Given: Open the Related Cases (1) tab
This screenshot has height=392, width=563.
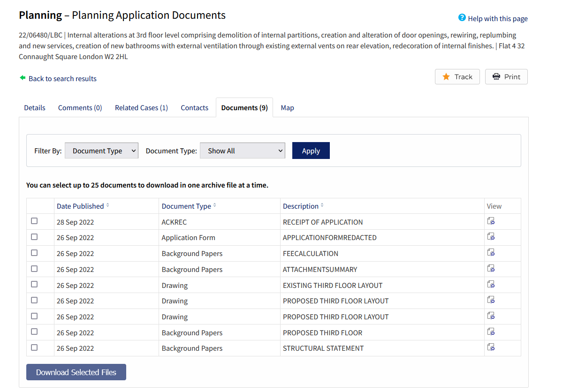Looking at the screenshot, I should click(141, 107).
